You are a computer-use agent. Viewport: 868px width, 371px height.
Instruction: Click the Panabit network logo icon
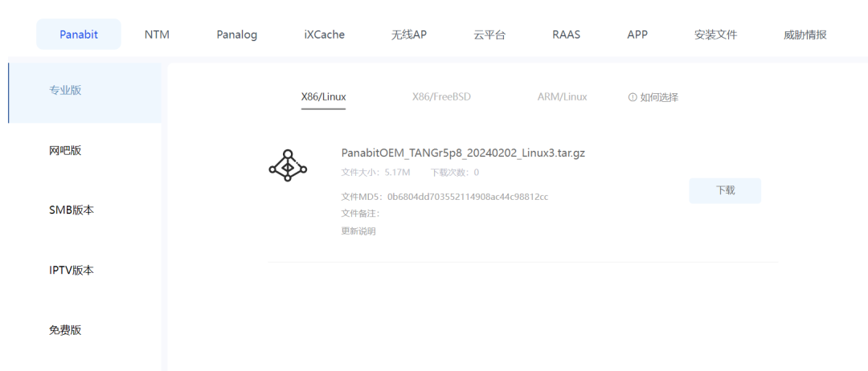point(288,165)
